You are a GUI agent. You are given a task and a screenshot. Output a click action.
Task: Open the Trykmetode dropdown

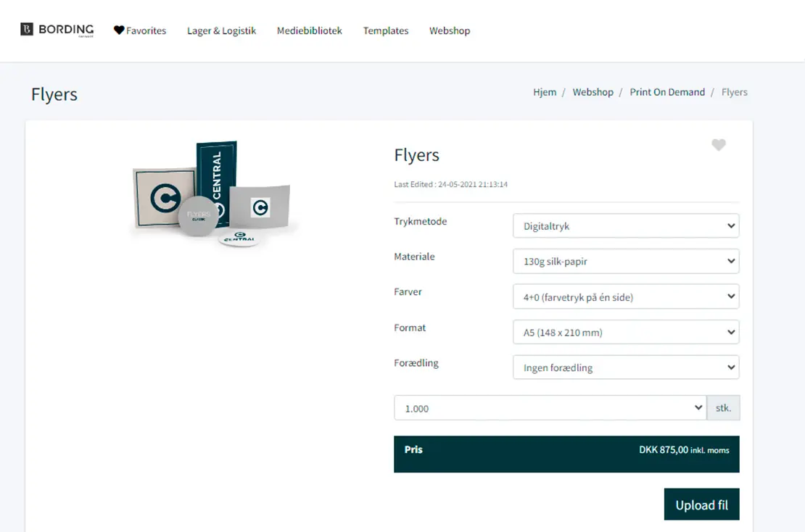click(625, 226)
